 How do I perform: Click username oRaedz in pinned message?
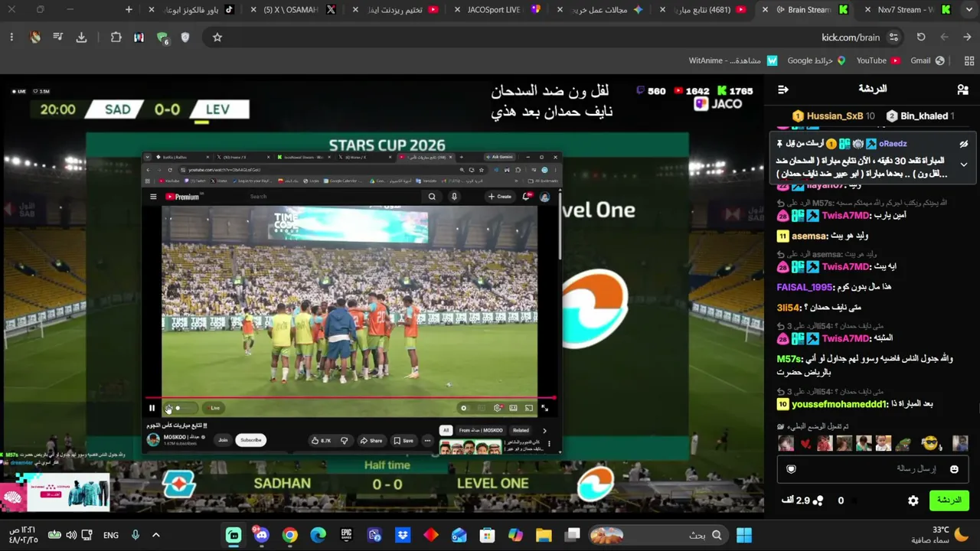(893, 144)
